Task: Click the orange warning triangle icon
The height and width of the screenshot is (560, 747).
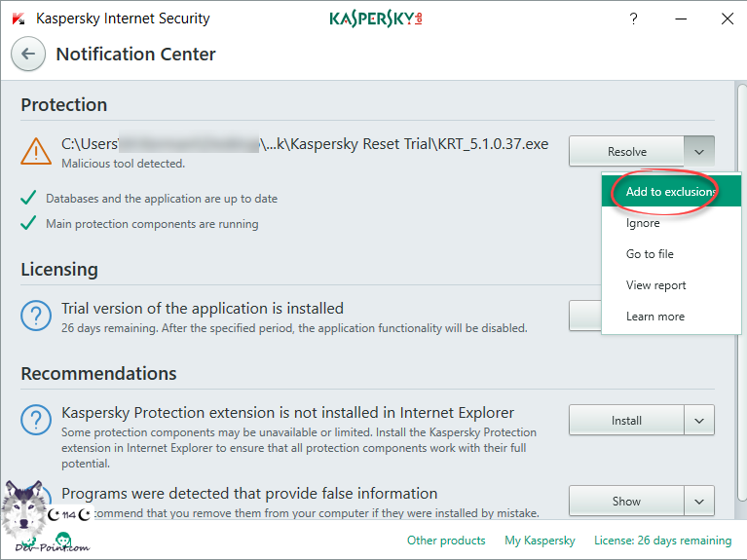Action: pos(36,151)
